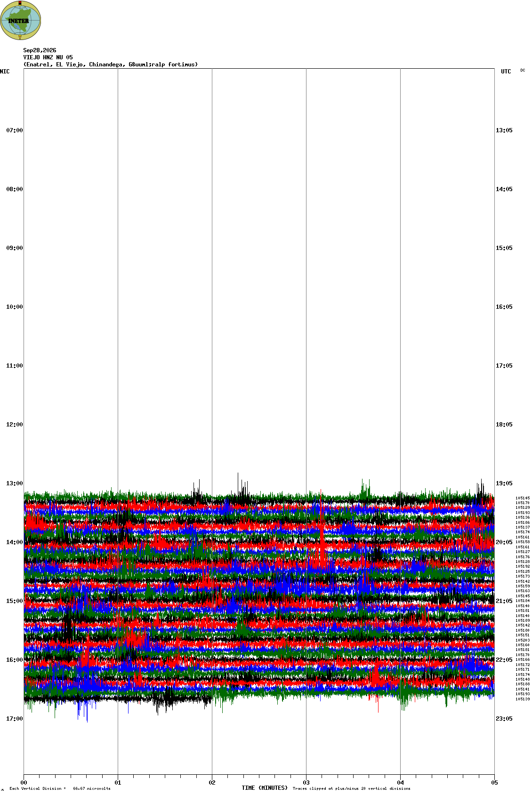This screenshot has width=532, height=795.
Task: Click the 07:00 local time label
Action: [14, 130]
